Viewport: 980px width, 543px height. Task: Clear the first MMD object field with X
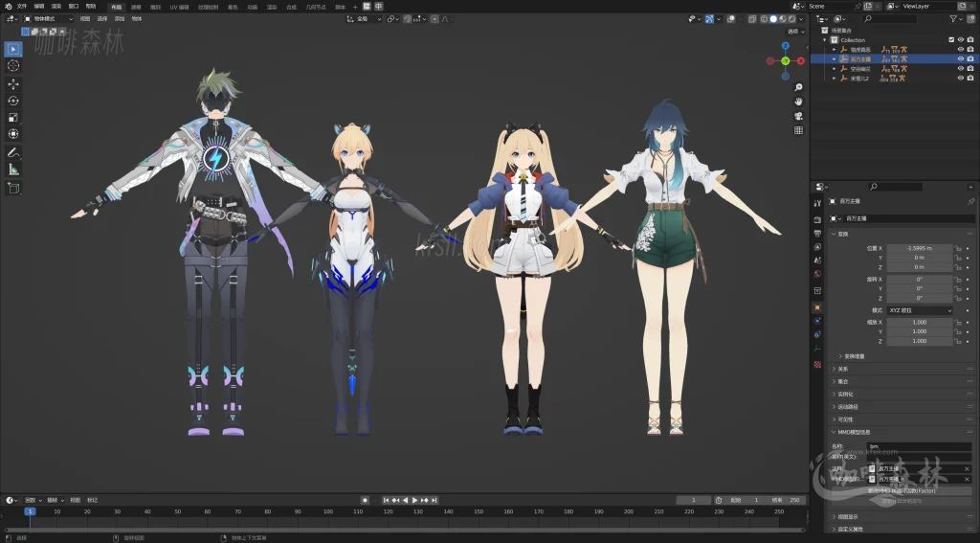[x=967, y=468]
